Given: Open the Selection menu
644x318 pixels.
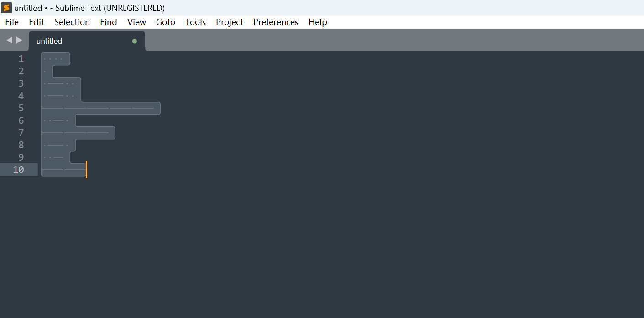Looking at the screenshot, I should pyautogui.click(x=72, y=22).
